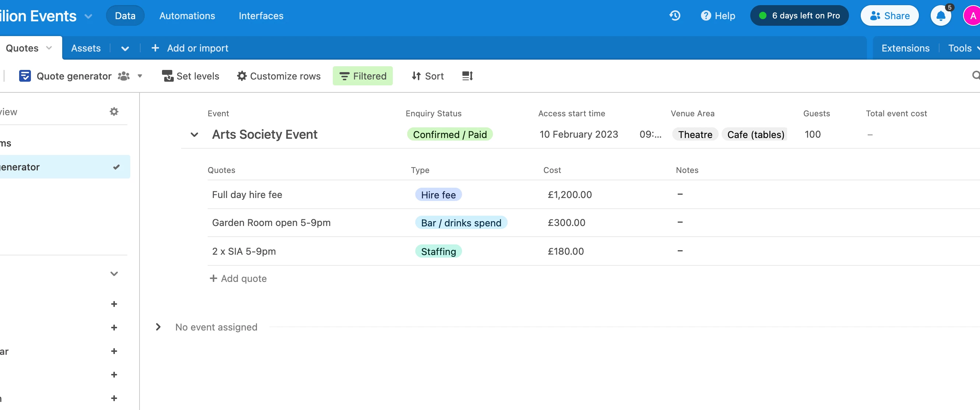
Task: Click the Share button
Action: 889,16
